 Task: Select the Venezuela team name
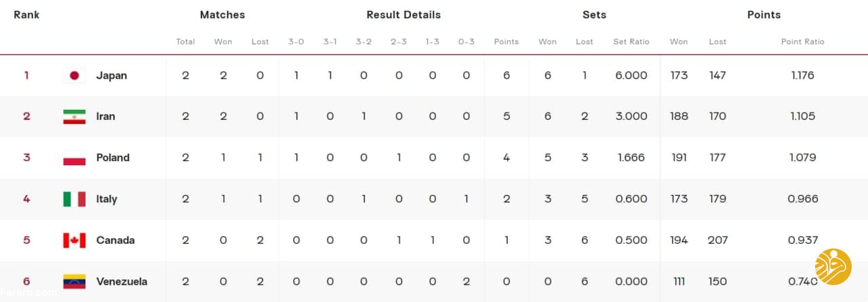(x=122, y=282)
